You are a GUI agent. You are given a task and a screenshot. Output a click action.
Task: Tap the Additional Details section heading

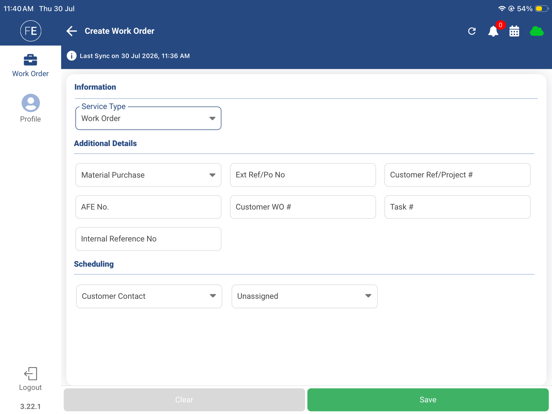click(x=105, y=143)
